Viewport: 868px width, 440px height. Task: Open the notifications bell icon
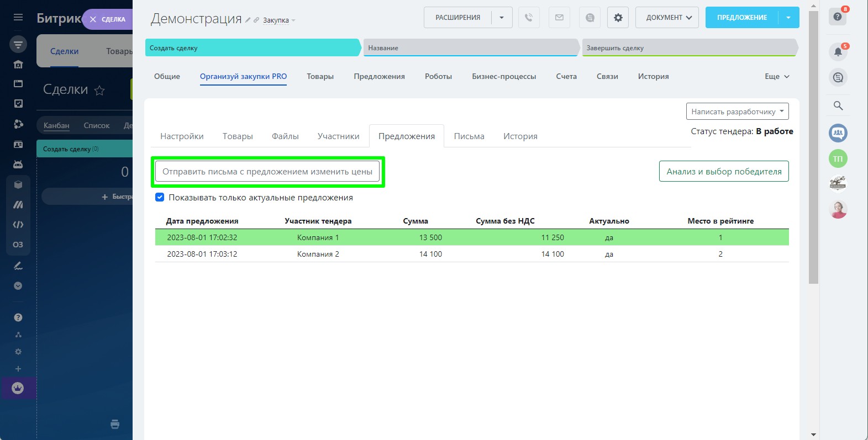(x=838, y=52)
